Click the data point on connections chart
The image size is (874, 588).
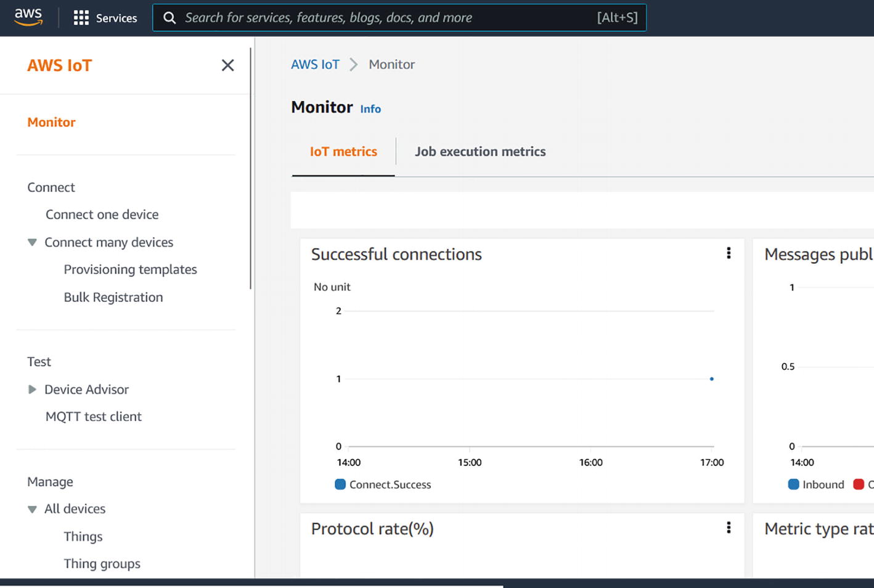click(711, 379)
